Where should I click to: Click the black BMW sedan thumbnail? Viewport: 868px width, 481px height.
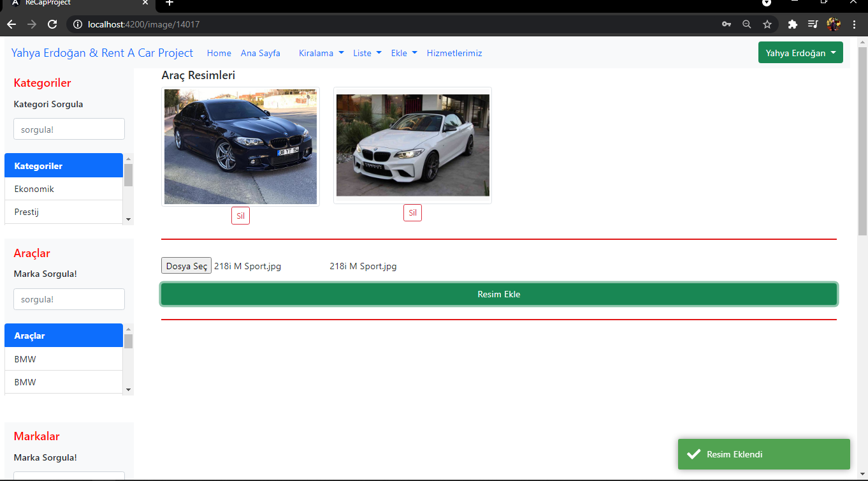pyautogui.click(x=240, y=146)
